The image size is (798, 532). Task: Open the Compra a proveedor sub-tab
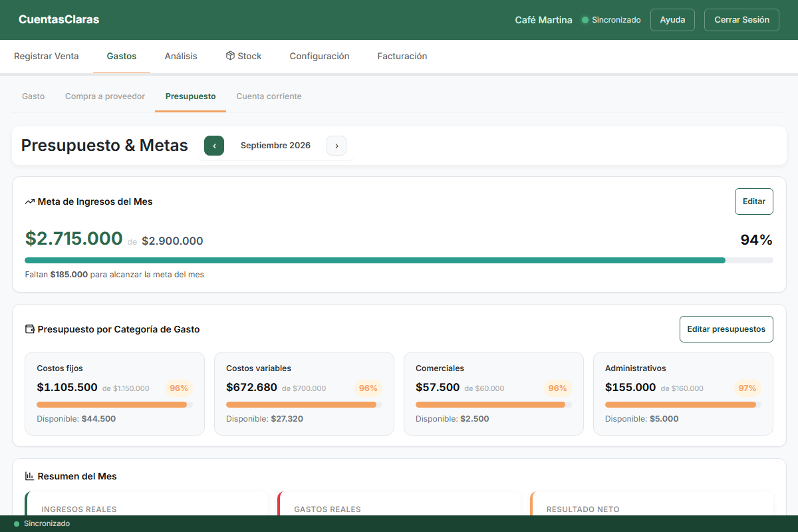[x=105, y=96]
